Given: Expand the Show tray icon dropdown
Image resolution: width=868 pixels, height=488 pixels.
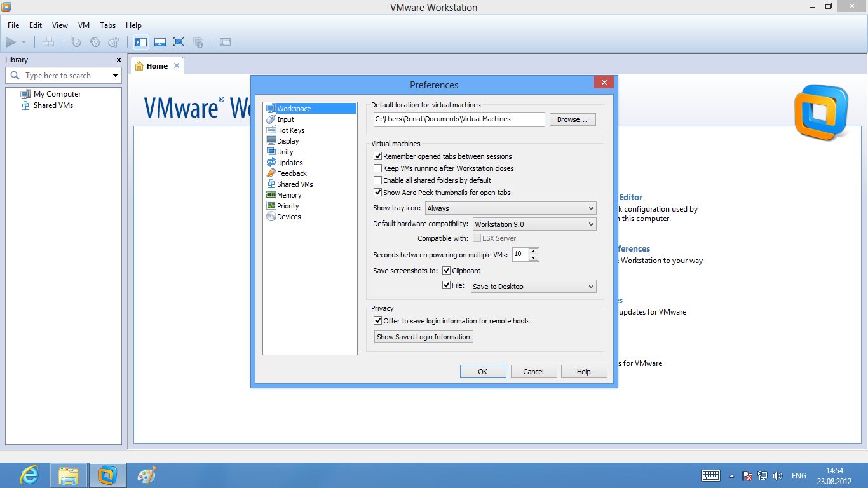Looking at the screenshot, I should coord(511,208).
